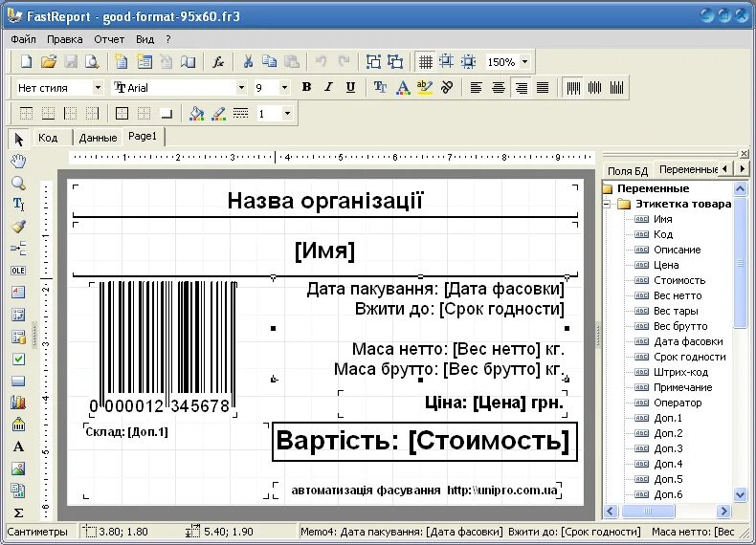Align text to the left

point(476,87)
